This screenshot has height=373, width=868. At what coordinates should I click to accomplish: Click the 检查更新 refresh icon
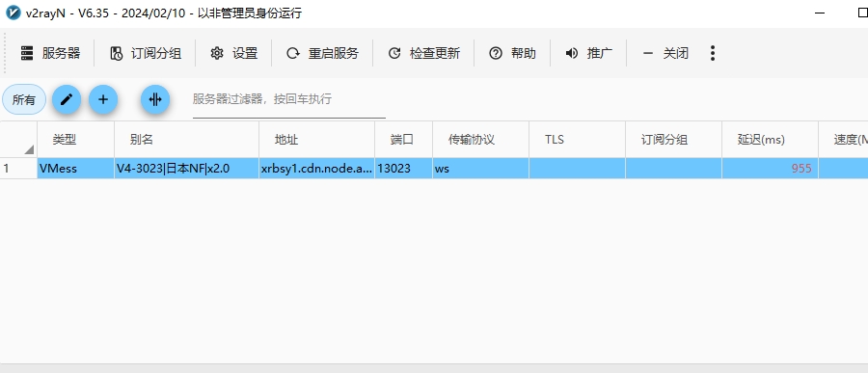pyautogui.click(x=394, y=53)
